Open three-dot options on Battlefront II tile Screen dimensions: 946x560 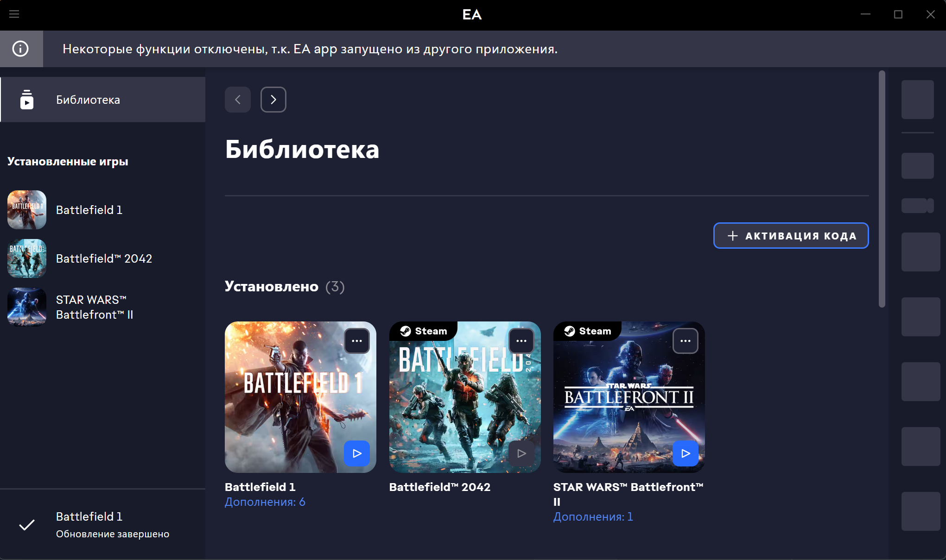coord(686,341)
